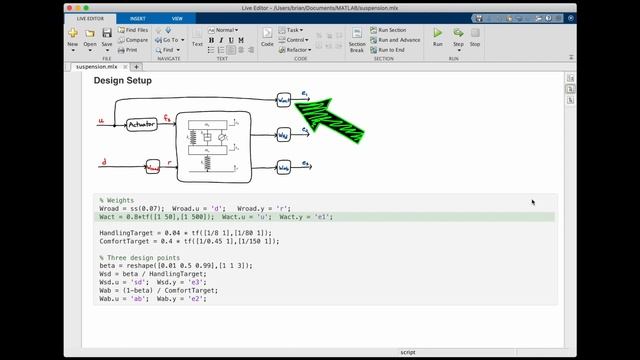Click the round X icon next to quick access bar

571,18
